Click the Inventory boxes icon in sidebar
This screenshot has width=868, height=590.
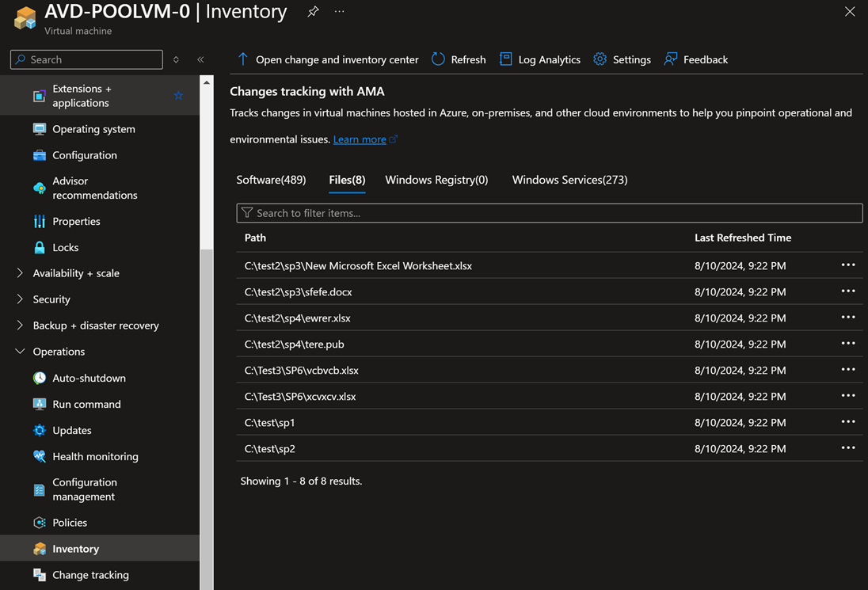[x=40, y=549]
